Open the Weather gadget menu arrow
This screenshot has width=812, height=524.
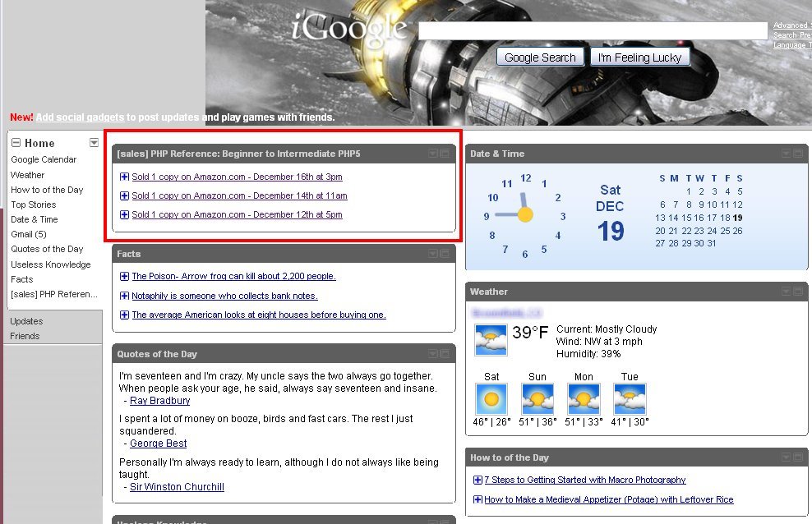click(786, 292)
